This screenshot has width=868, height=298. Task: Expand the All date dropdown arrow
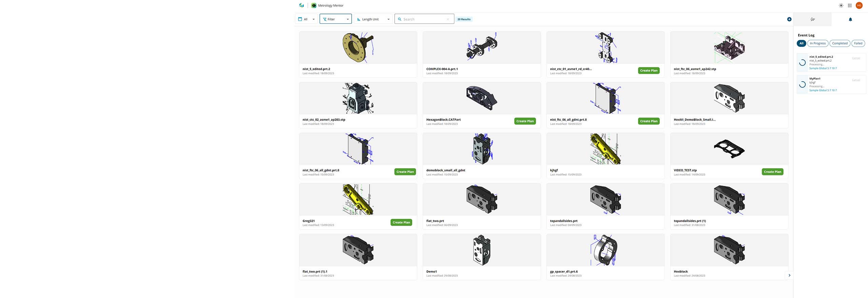click(x=314, y=19)
